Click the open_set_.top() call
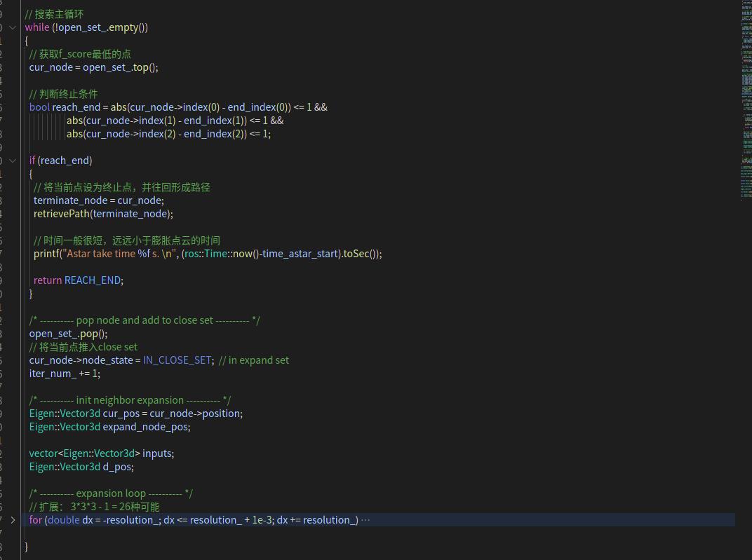 pos(120,67)
